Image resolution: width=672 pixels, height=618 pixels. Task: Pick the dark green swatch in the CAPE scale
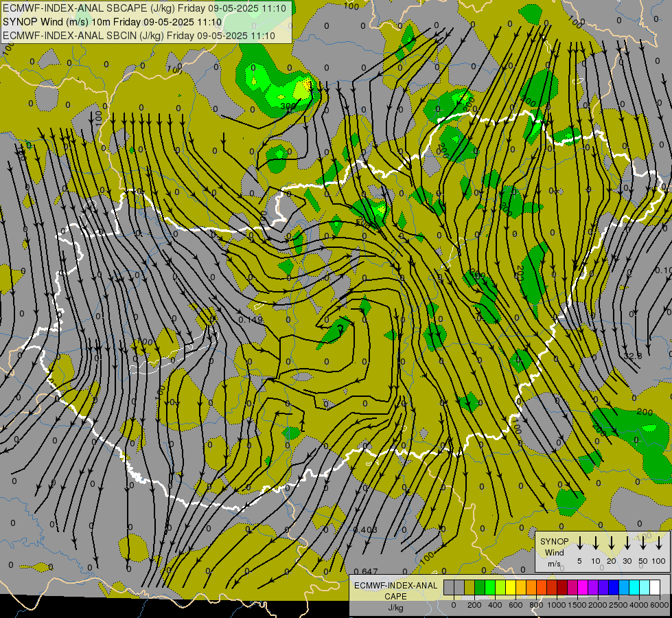[x=480, y=588]
